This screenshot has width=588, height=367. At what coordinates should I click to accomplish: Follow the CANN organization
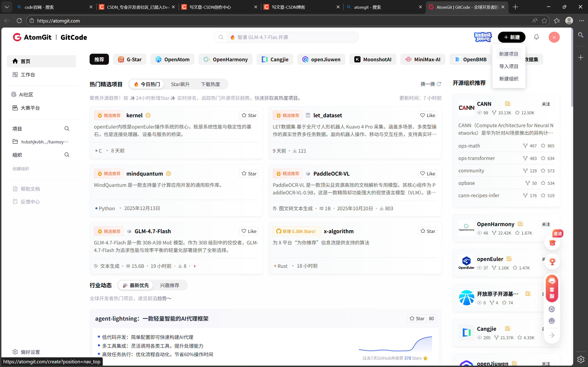(546, 104)
